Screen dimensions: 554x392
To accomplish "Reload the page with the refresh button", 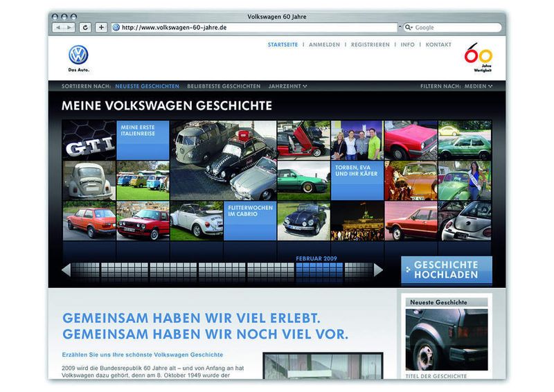I will [x=85, y=28].
